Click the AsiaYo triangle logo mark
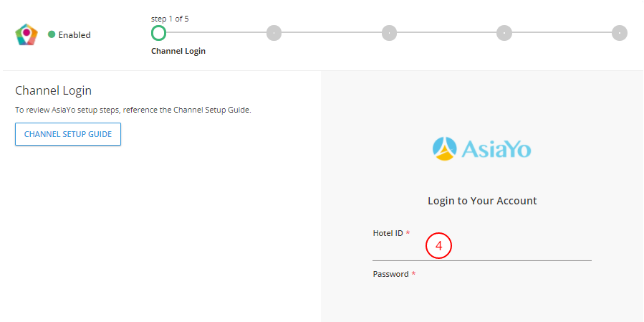The image size is (644, 322). pyautogui.click(x=444, y=148)
